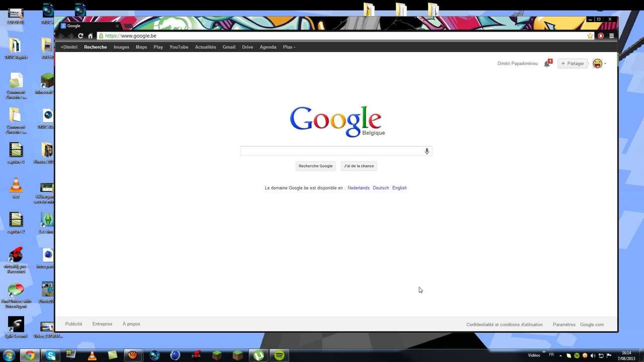This screenshot has width=644, height=362.
Task: Switch Google to Deutsch
Action: coord(381,188)
